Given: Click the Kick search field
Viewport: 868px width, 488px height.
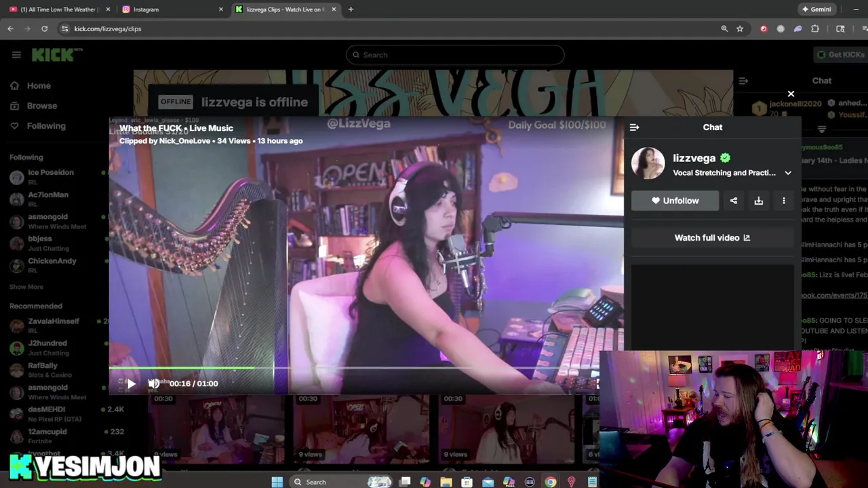Looking at the screenshot, I should tap(455, 55).
